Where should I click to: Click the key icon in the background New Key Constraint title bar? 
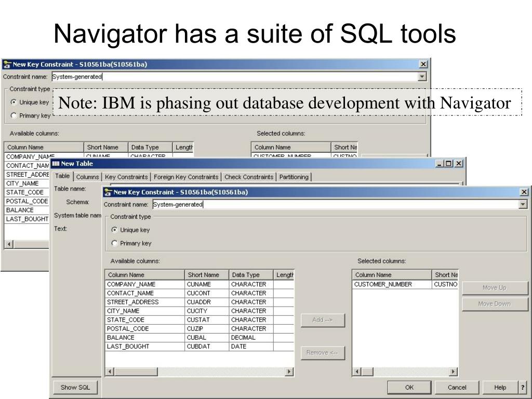(x=7, y=64)
